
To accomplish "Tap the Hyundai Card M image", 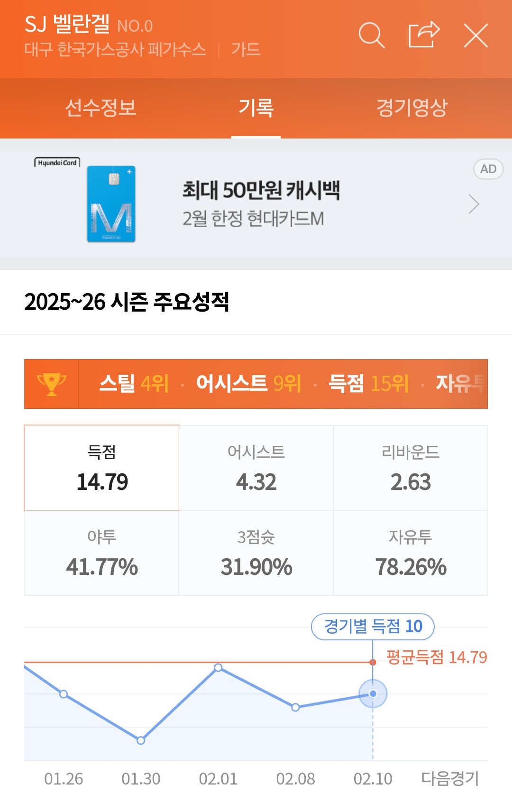I will pyautogui.click(x=111, y=204).
